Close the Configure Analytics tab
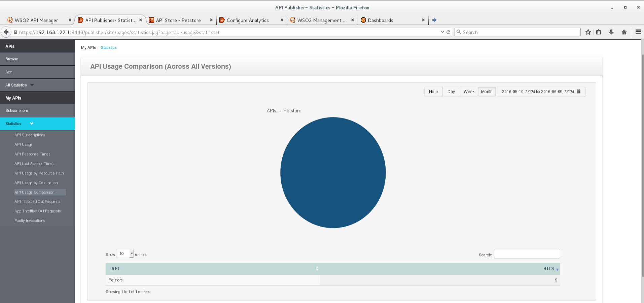The height and width of the screenshot is (303, 644). [282, 20]
